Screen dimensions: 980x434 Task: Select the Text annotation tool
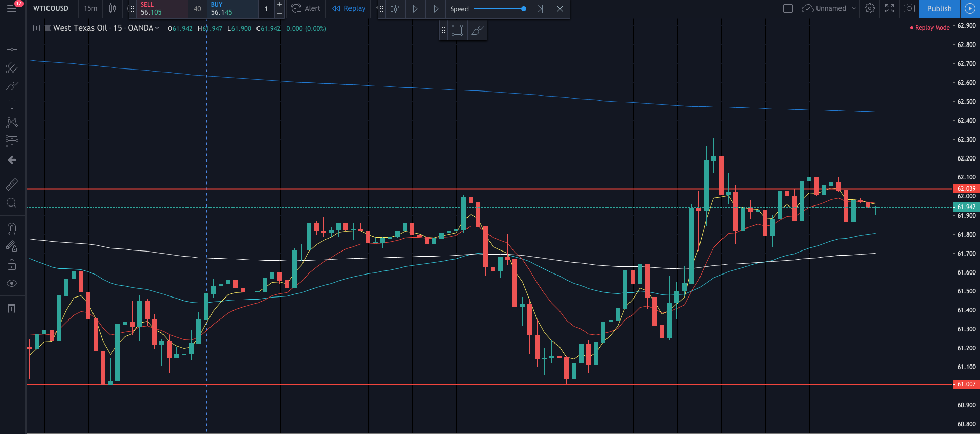pyautogui.click(x=11, y=104)
